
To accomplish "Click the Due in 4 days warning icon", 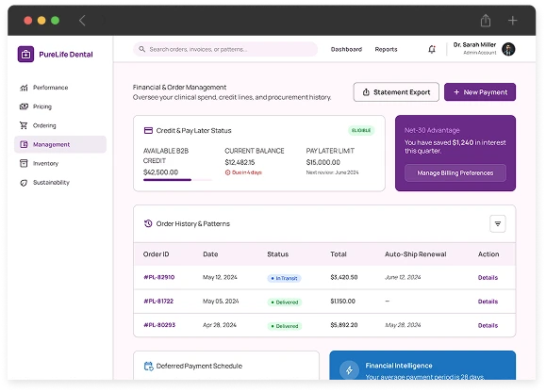I will coord(227,172).
